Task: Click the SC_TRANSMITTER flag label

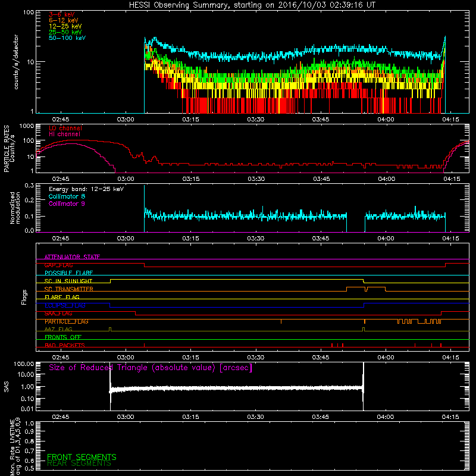Action: tap(69, 289)
